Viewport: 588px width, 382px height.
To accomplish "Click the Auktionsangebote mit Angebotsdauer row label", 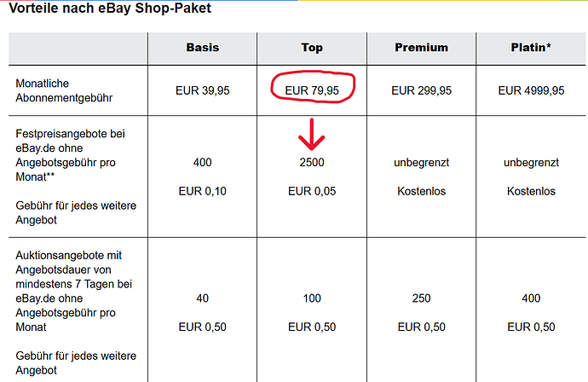I will tap(74, 292).
